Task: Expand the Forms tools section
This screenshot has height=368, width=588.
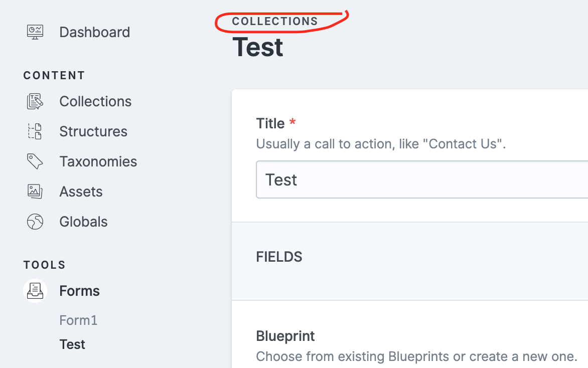Action: click(79, 290)
